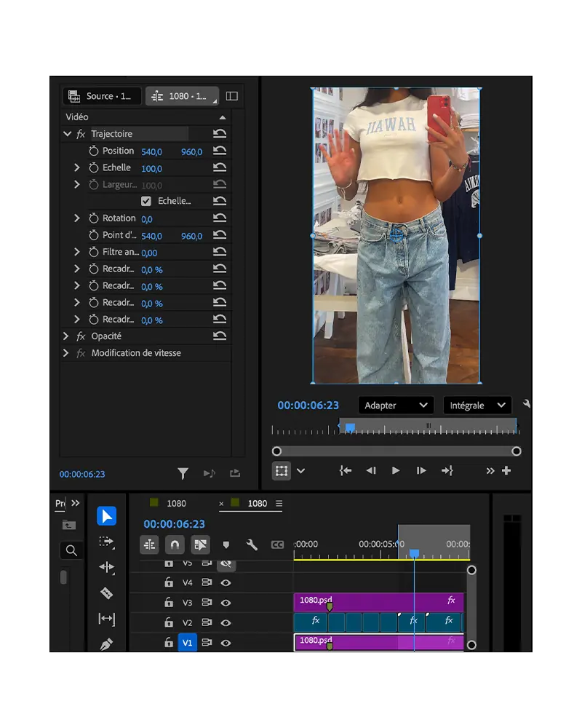Toggle animation stopwatch for Rotation

coord(94,218)
